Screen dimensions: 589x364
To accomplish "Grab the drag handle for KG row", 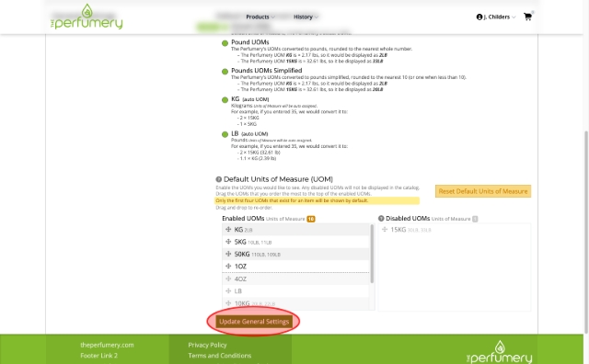I will (228, 229).
